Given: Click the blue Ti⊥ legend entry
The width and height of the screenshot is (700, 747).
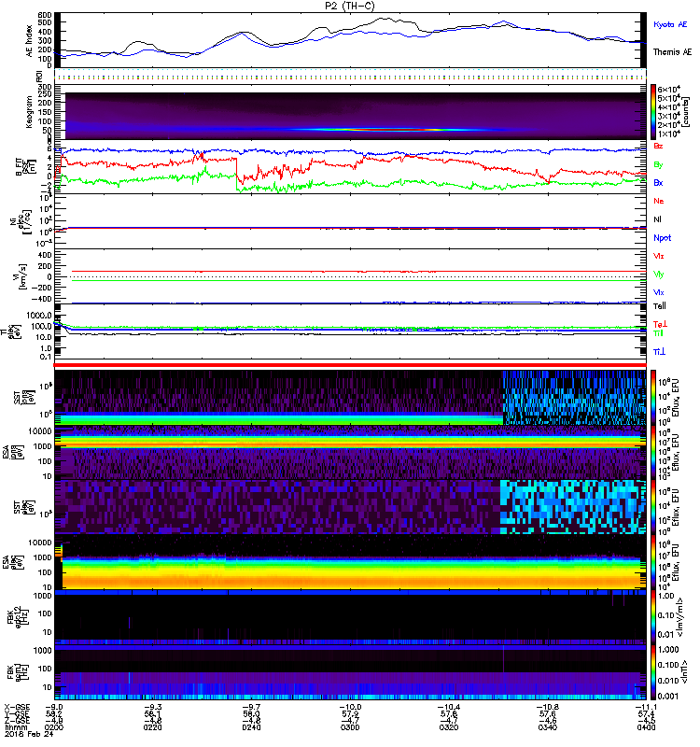Looking at the screenshot, I should 659,352.
